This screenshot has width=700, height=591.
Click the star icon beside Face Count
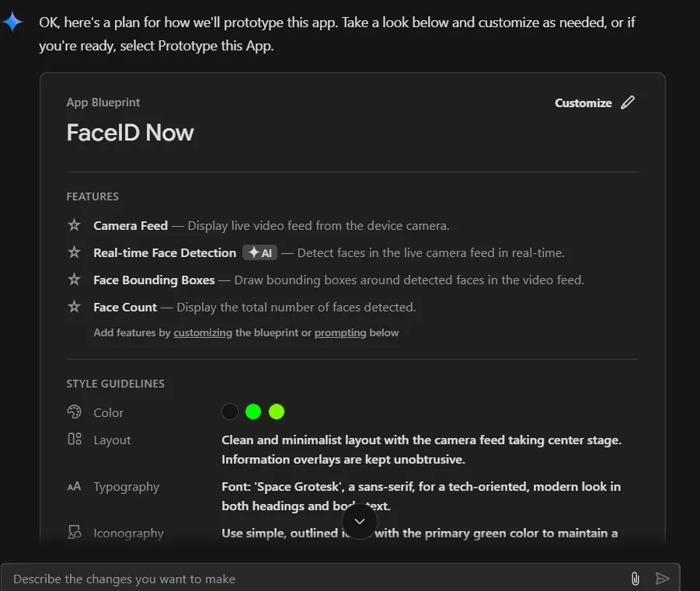75,307
